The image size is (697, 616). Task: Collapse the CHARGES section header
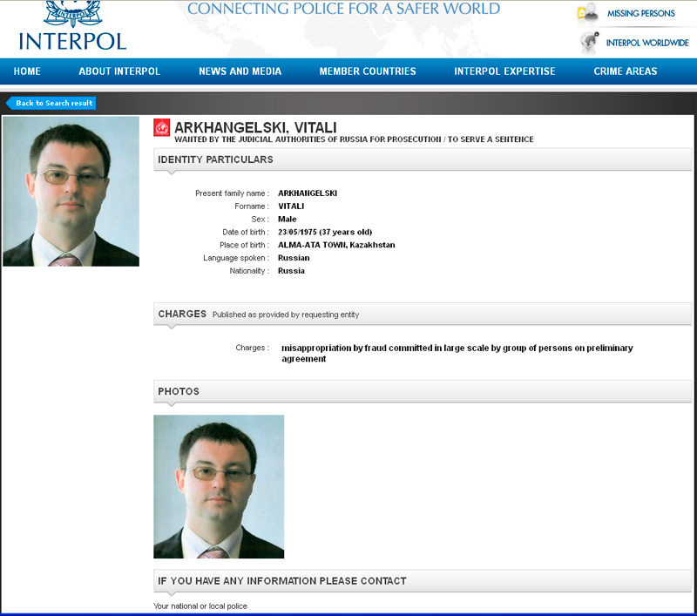click(423, 315)
